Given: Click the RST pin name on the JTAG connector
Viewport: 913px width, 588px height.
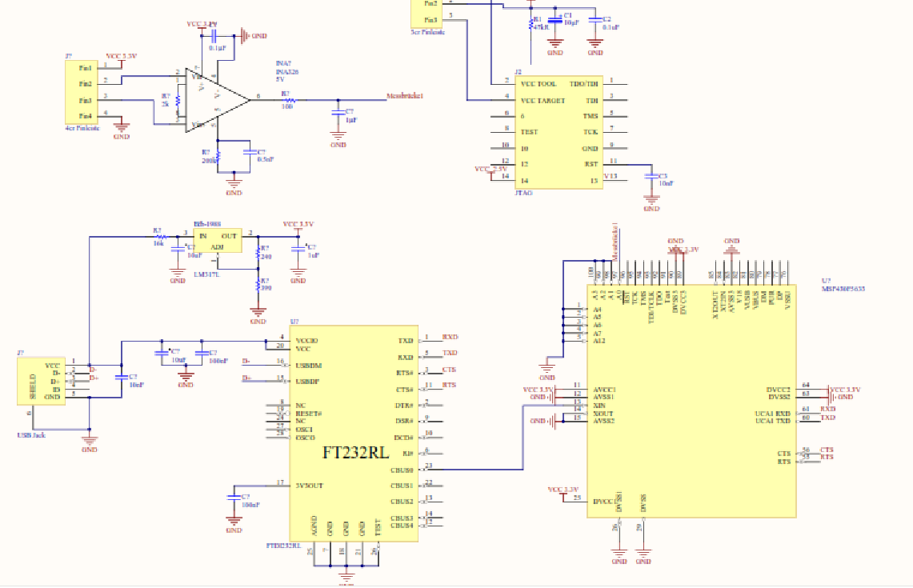Looking at the screenshot, I should tap(591, 164).
